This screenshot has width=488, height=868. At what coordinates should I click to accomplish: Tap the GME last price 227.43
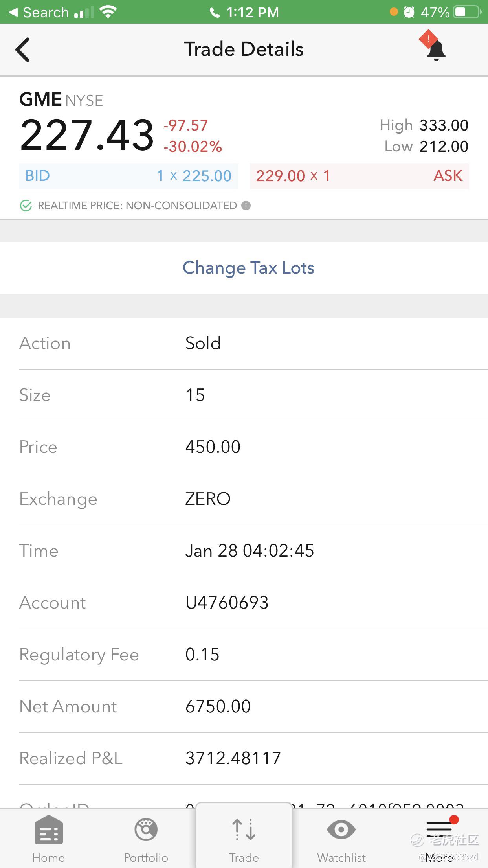click(x=87, y=135)
